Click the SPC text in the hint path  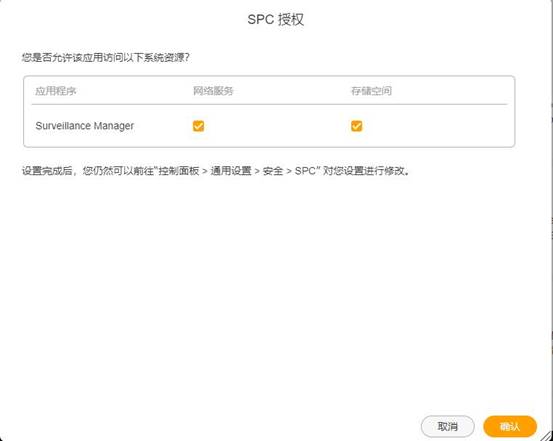coord(305,171)
